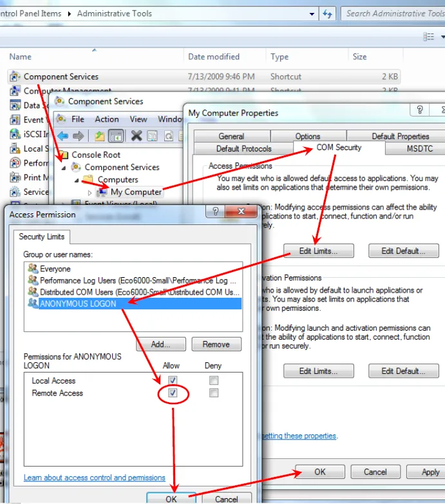Screen dimensions: 445x504
Task: Click the Computers folder icon in the tree
Action: coord(88,179)
